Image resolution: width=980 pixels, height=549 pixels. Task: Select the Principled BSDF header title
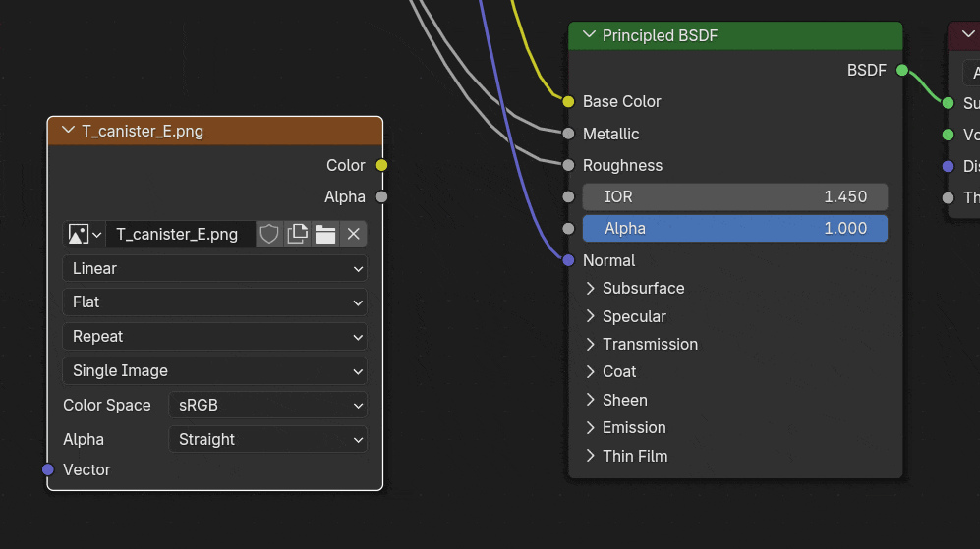[x=660, y=35]
